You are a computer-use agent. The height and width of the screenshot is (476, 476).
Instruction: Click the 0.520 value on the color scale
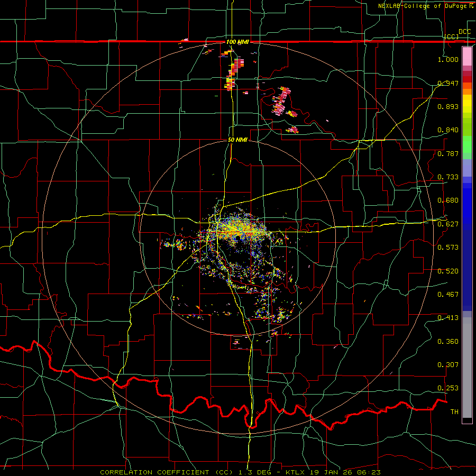448,271
